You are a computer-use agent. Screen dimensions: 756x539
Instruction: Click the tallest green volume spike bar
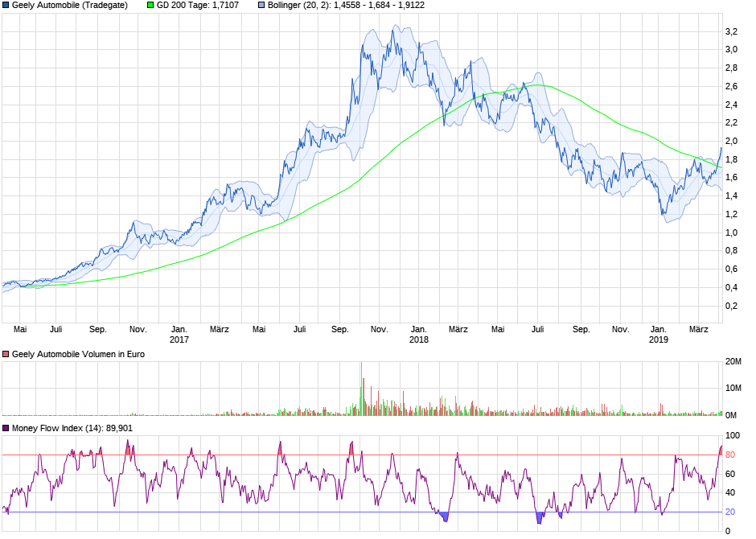tap(361, 389)
